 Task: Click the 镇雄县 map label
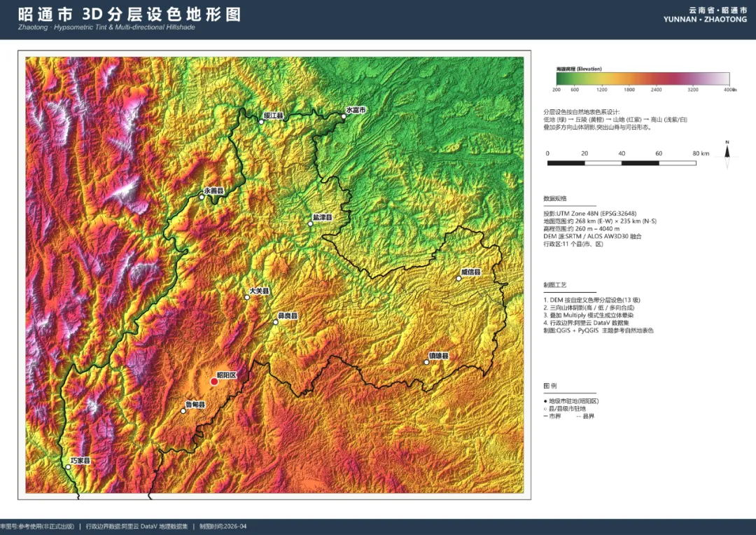[439, 356]
